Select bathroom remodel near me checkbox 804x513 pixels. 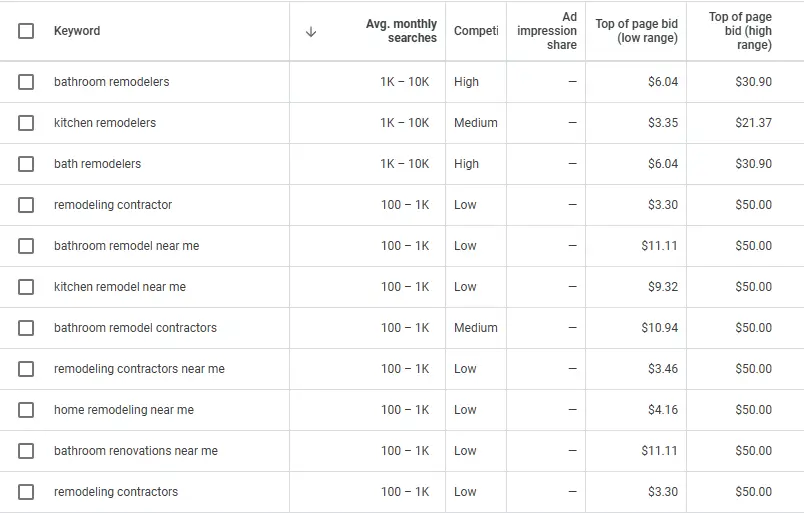26,246
